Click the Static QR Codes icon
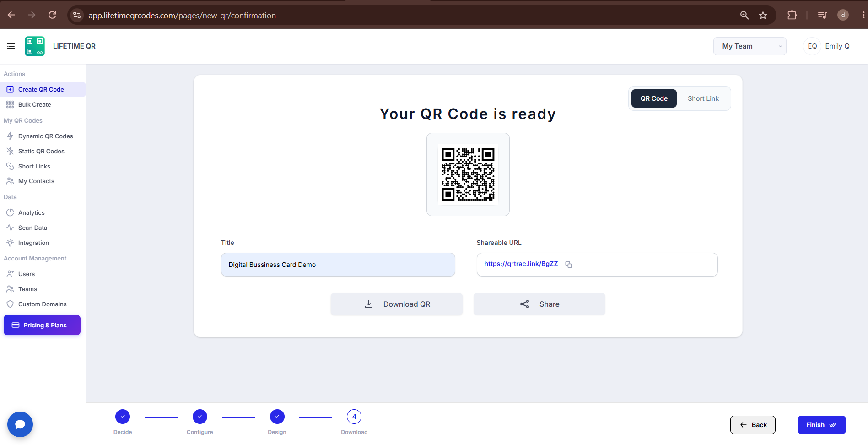The width and height of the screenshot is (868, 445). [x=10, y=151]
